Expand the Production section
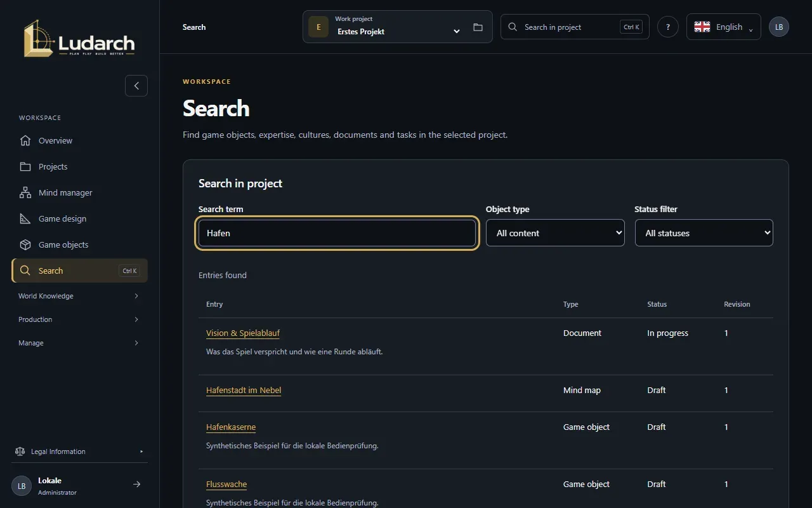 pyautogui.click(x=79, y=319)
